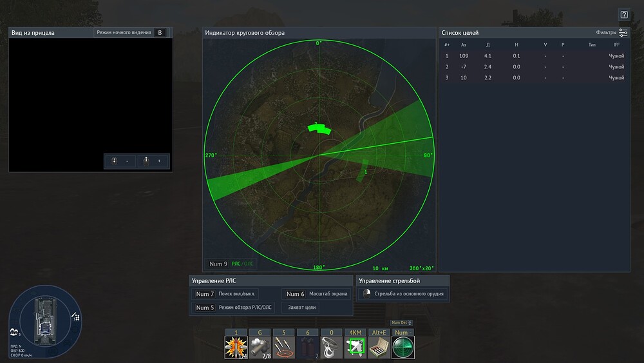Toggle night vision mode with B key label
Viewport: 644px width, 363px height.
tap(160, 32)
